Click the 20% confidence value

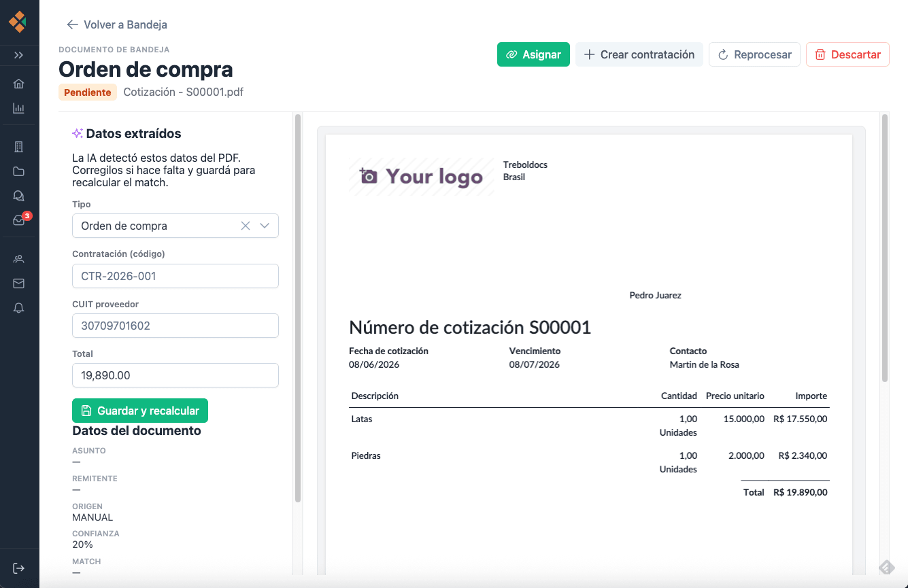coord(82,544)
